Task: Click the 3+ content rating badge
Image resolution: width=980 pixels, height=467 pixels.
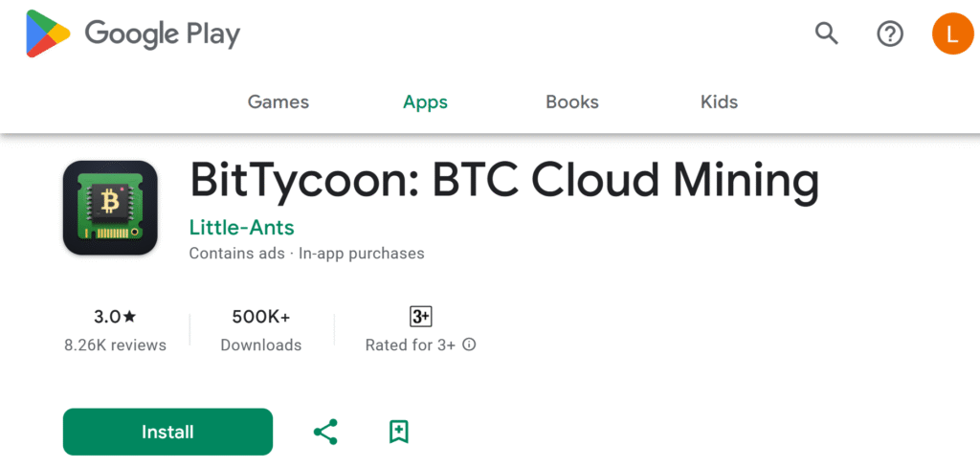Action: tap(420, 317)
